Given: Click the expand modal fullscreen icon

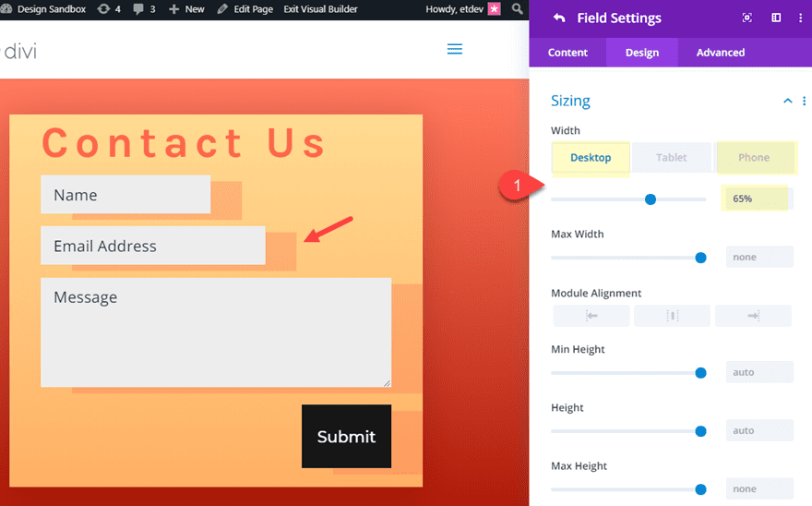Looking at the screenshot, I should coord(746,18).
